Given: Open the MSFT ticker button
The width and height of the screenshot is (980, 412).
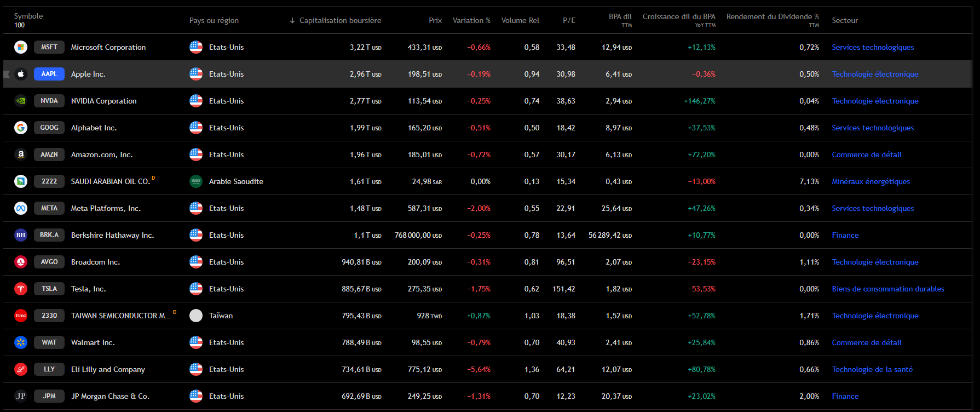Looking at the screenshot, I should [49, 47].
